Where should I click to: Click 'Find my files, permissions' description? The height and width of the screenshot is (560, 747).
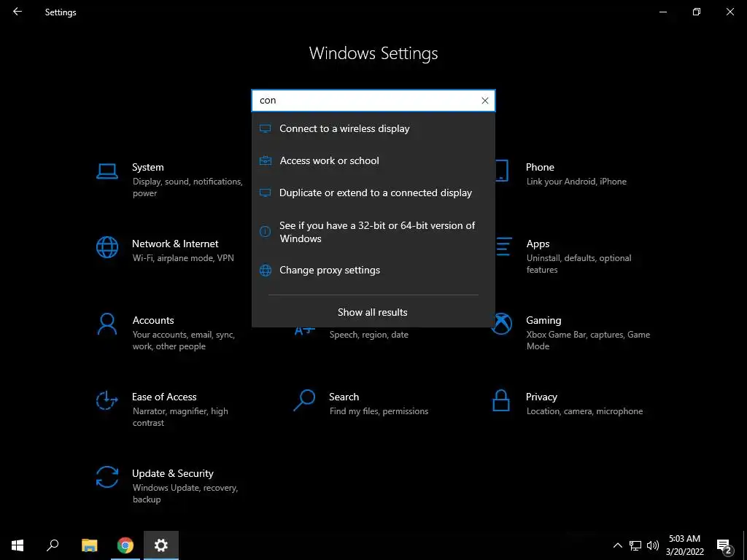(379, 411)
